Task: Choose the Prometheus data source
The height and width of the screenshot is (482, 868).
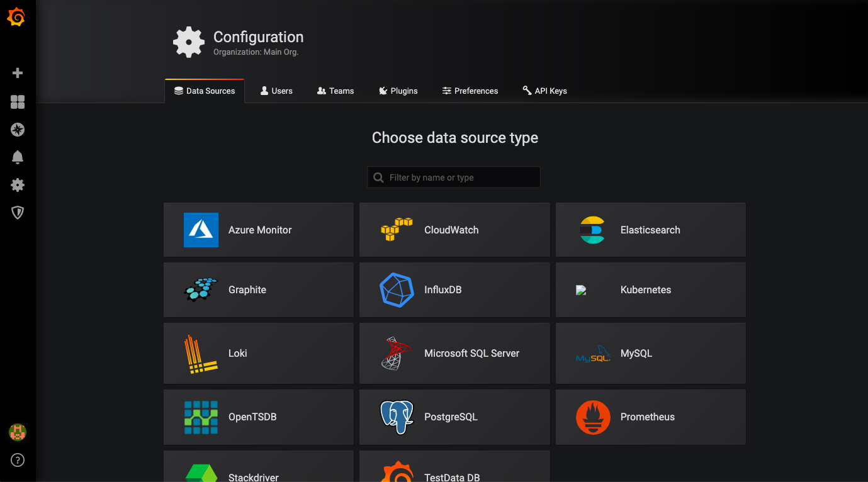Action: (650, 417)
